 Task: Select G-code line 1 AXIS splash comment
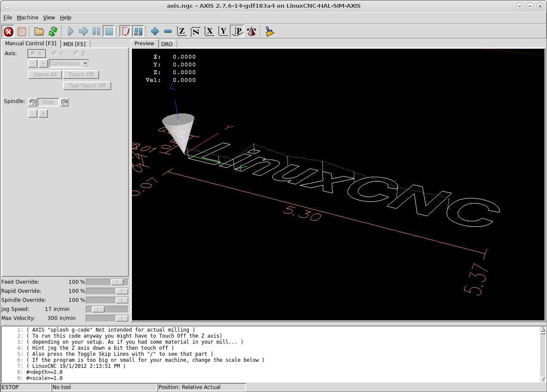pyautogui.click(x=111, y=330)
